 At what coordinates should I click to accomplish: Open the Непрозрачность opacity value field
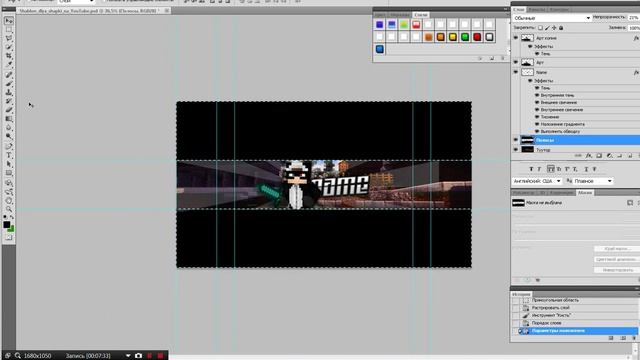(x=633, y=18)
